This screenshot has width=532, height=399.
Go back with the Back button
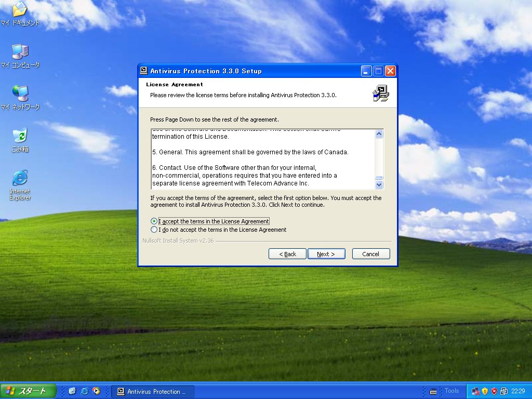tap(287, 254)
